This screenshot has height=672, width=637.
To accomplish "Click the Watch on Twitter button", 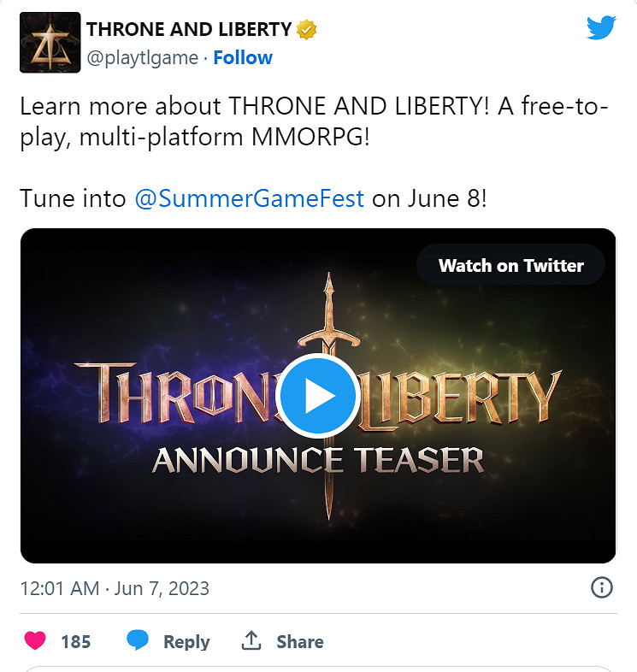I will [510, 265].
